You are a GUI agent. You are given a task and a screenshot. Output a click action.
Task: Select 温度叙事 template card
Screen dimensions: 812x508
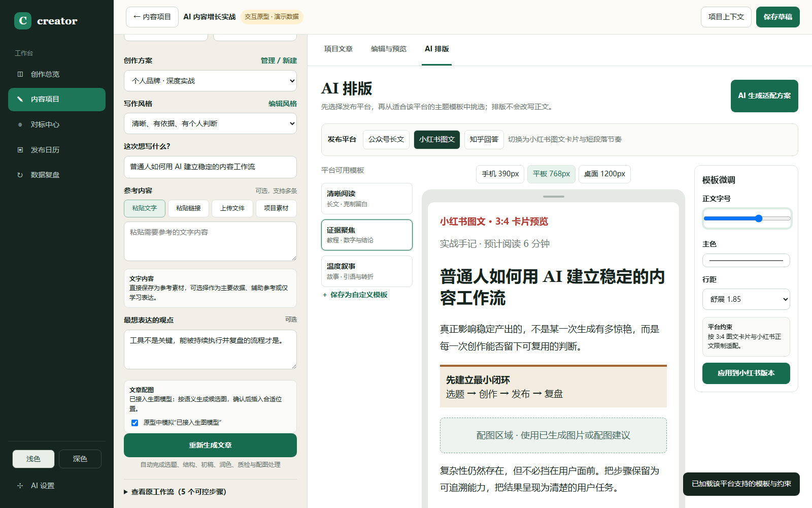coord(366,271)
